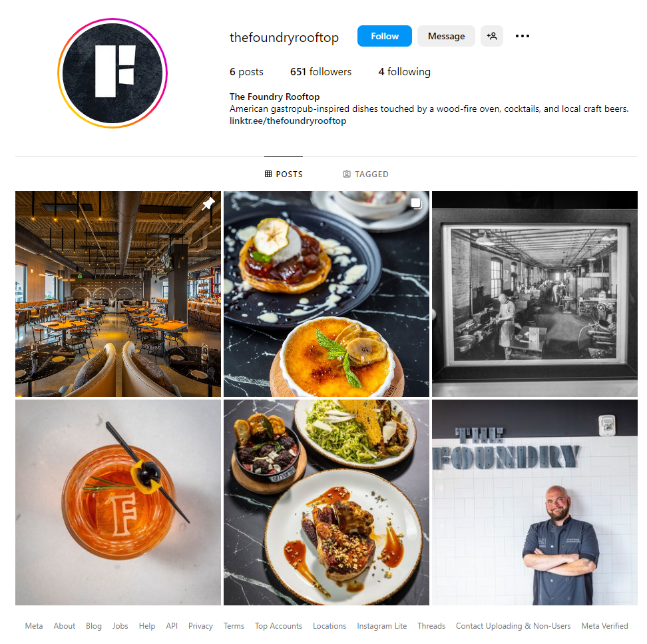Switch to the POSTS tab
The image size is (647, 644).
pos(284,174)
